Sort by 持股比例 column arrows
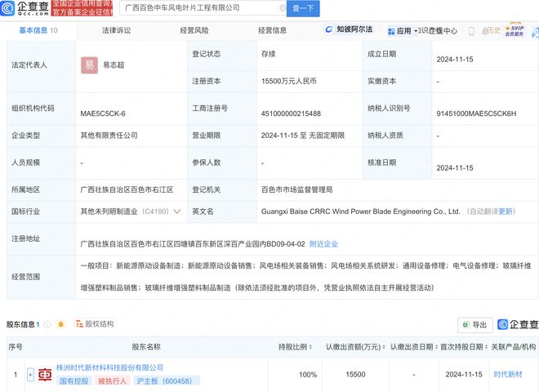Screen dimensions: 539x392 (x=311, y=347)
